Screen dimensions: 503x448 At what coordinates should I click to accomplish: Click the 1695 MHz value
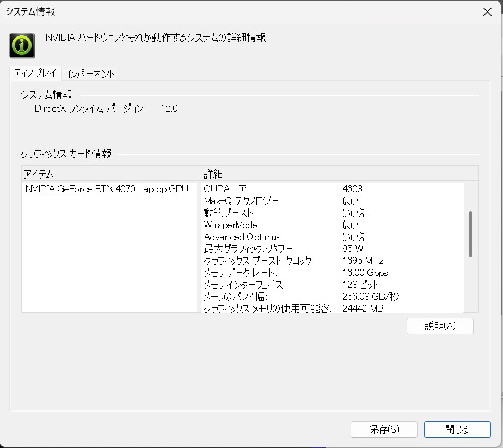363,261
